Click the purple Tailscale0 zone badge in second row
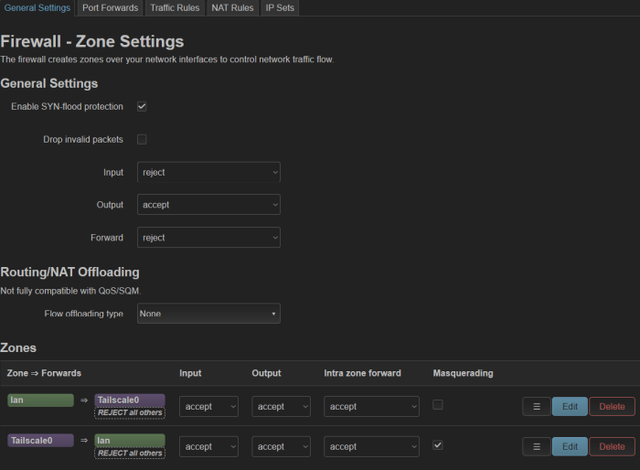Image resolution: width=640 pixels, height=470 pixels. coord(40,441)
